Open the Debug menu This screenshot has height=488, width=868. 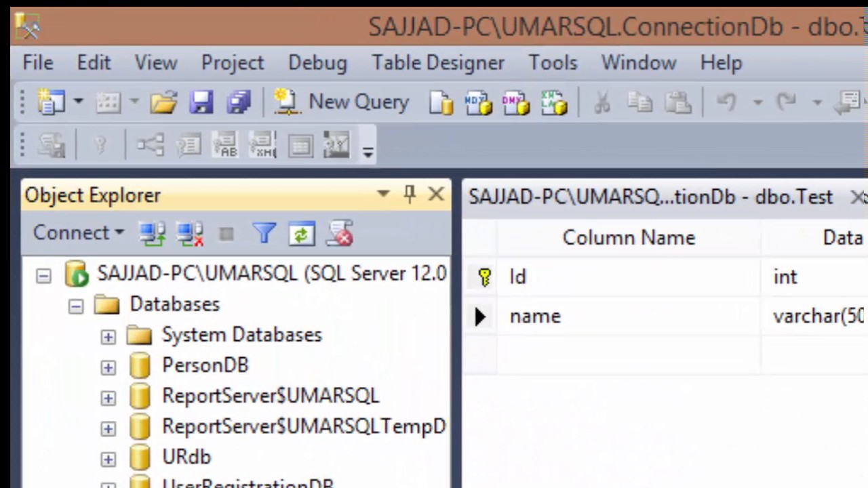coord(317,62)
